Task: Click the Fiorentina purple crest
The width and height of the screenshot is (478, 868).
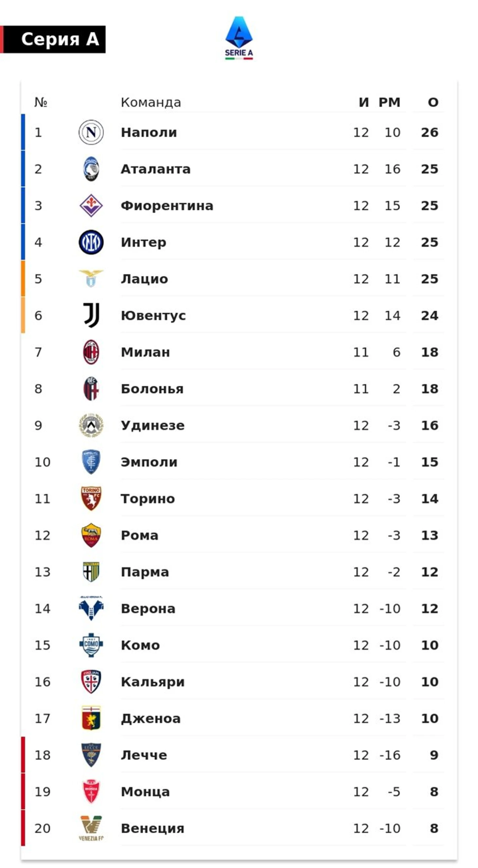Action: pyautogui.click(x=91, y=205)
